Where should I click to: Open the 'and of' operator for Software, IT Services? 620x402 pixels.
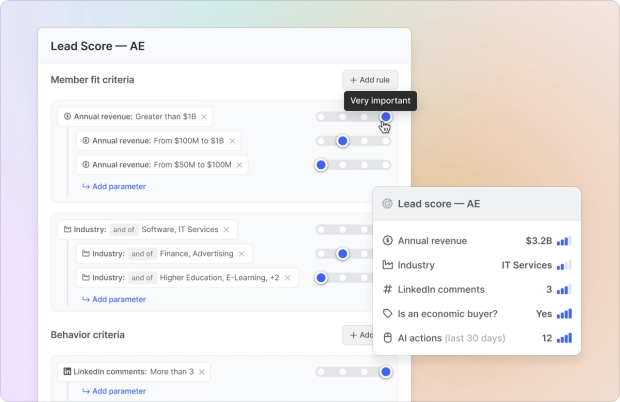pyautogui.click(x=124, y=230)
